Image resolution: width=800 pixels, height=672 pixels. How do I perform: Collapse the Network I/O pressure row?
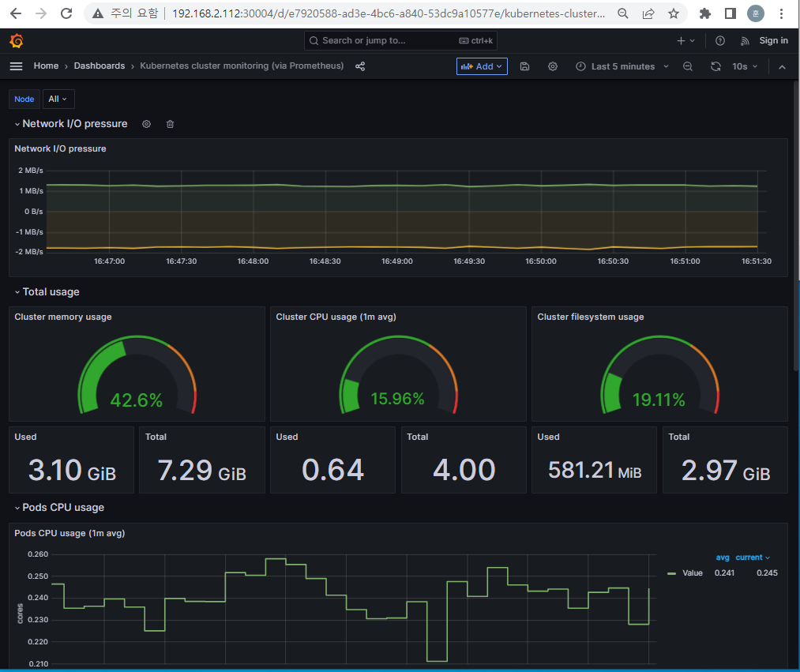point(17,124)
